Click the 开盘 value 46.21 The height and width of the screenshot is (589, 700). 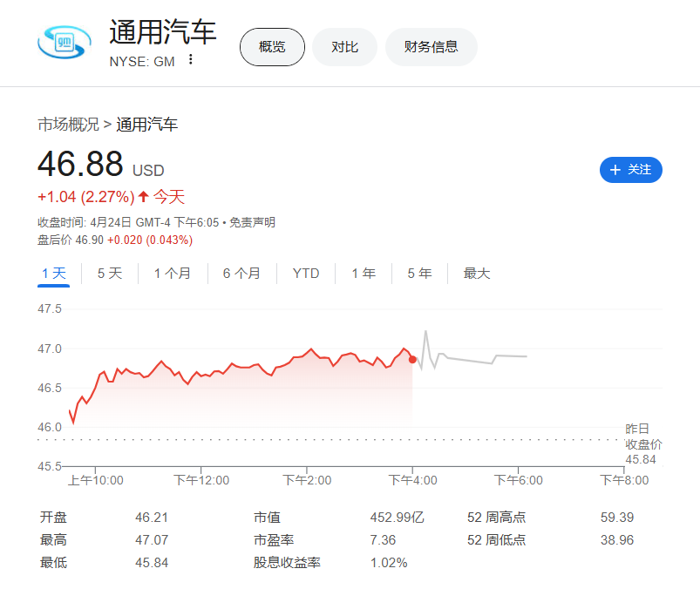(152, 518)
